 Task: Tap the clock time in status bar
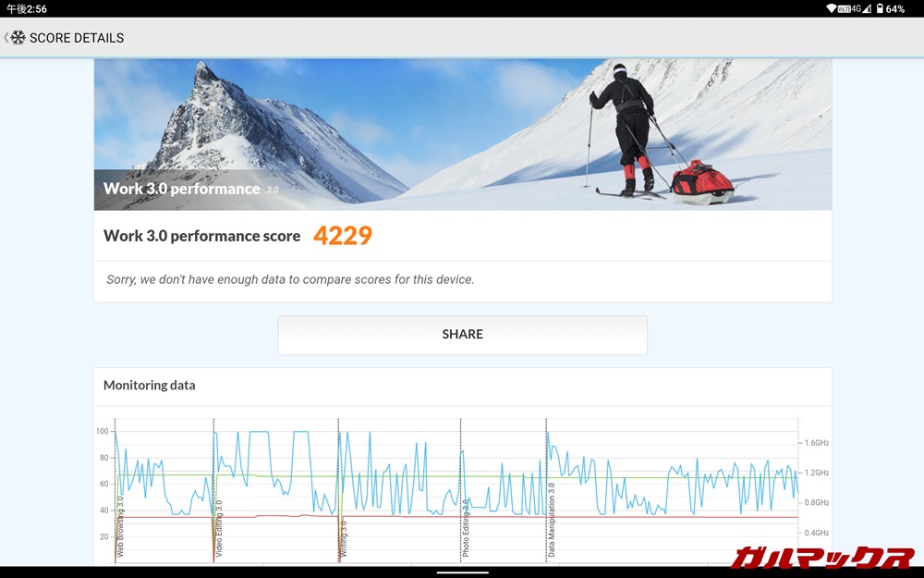coord(27,8)
